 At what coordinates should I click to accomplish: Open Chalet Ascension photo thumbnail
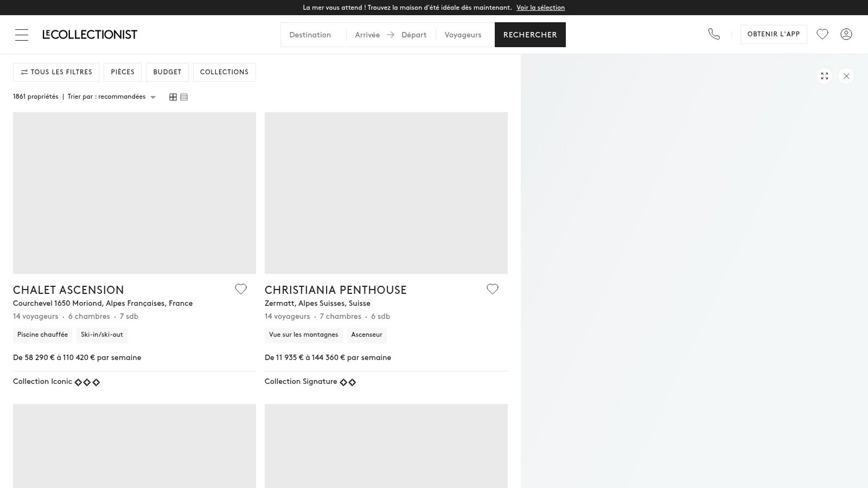coord(135,193)
